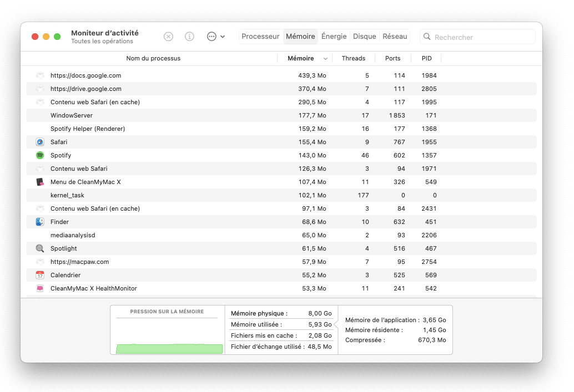Select the kernel_task process name
The image size is (574, 392).
pos(67,195)
